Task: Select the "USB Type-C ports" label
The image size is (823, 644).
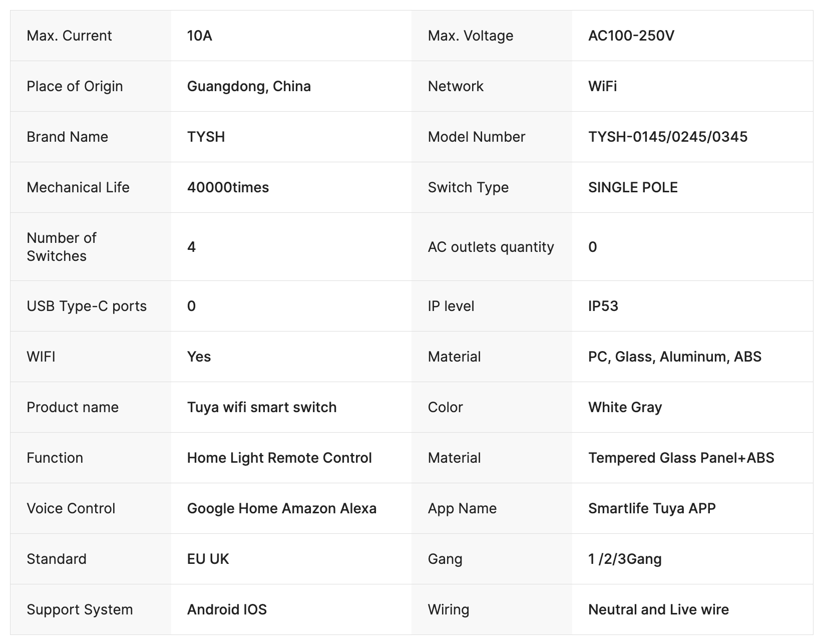Action: [87, 306]
